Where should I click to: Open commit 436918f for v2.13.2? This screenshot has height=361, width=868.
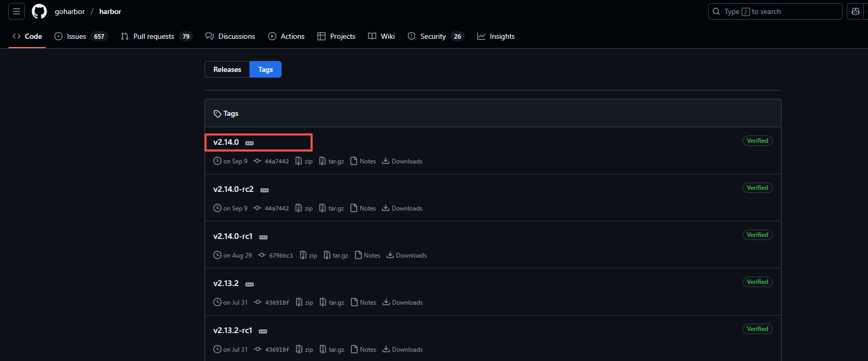pos(272,303)
